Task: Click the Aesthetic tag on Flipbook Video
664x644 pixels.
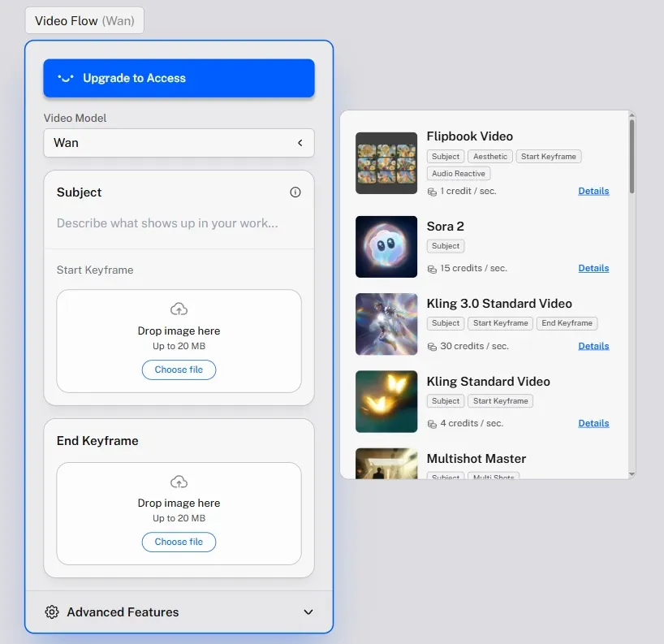Action: click(490, 157)
